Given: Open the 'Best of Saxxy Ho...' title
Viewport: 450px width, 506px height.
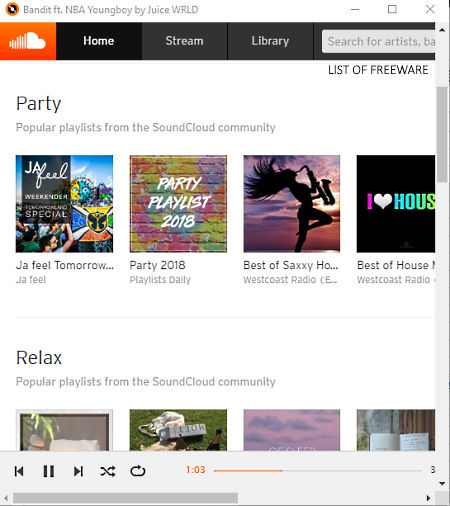Looking at the screenshot, I should pyautogui.click(x=291, y=265).
